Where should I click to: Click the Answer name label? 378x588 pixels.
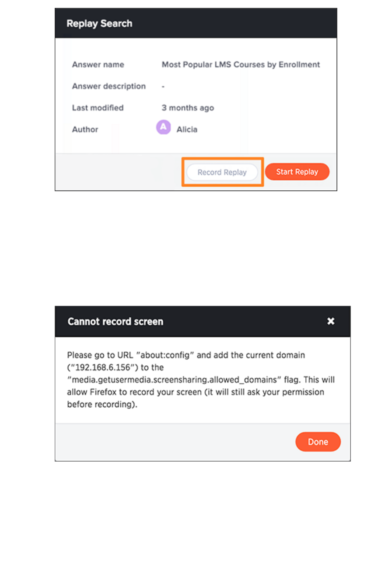(x=98, y=65)
